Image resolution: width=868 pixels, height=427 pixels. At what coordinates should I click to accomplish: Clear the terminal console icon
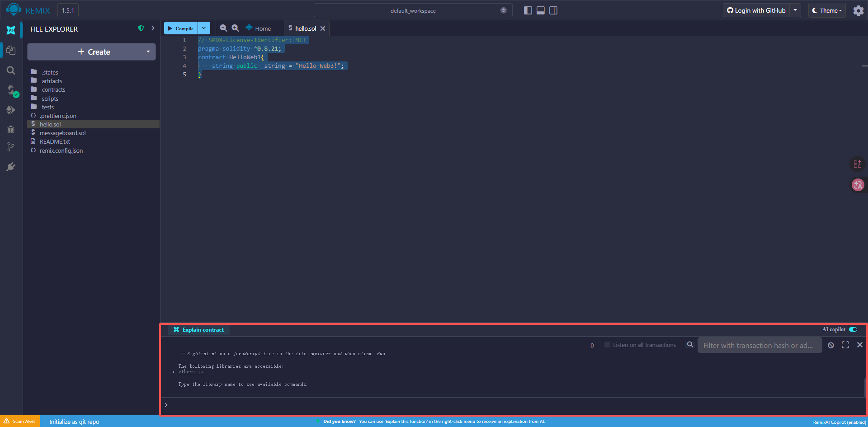click(x=831, y=345)
